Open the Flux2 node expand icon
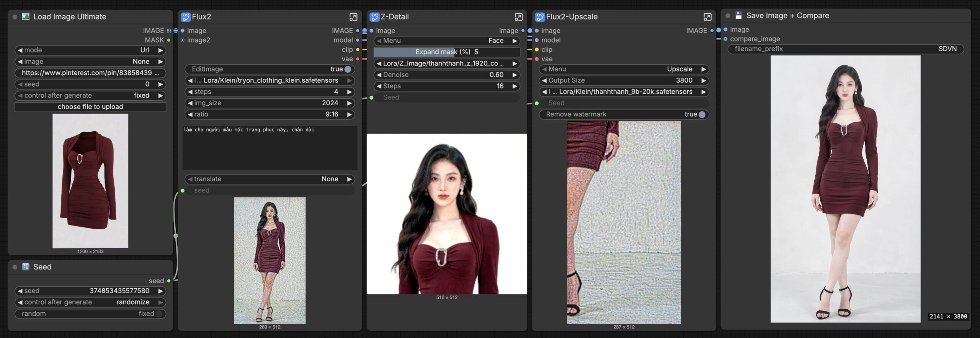Screen dimensions: 980x338 pos(353,17)
